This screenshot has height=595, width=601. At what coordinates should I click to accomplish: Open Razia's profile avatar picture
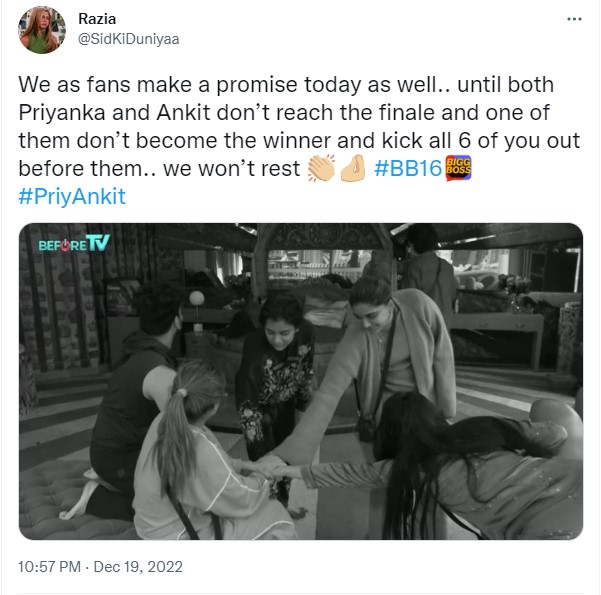pyautogui.click(x=41, y=29)
